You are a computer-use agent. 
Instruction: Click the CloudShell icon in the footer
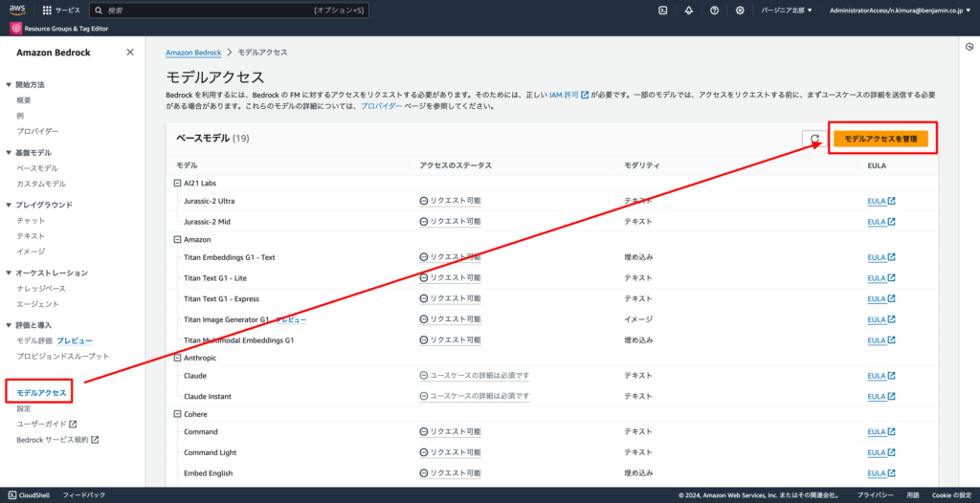(11, 495)
